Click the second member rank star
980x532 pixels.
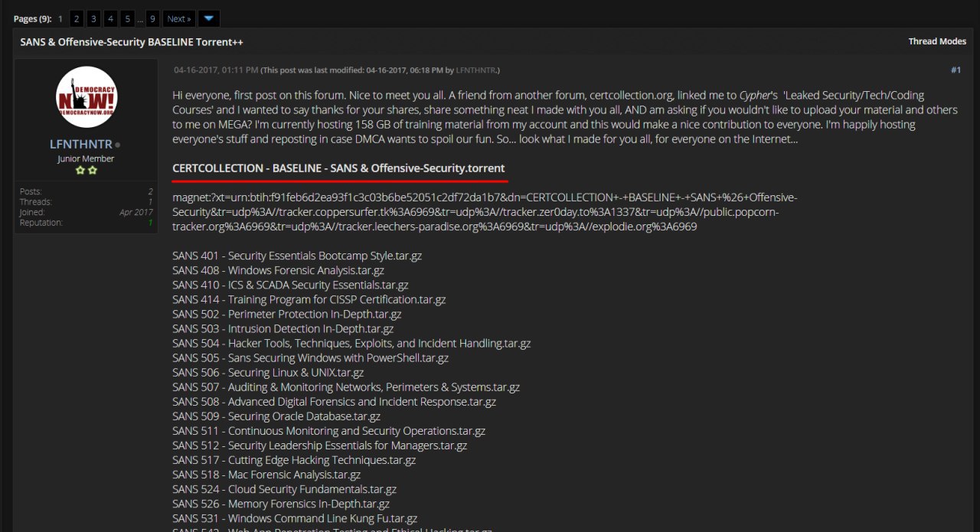[x=92, y=171]
